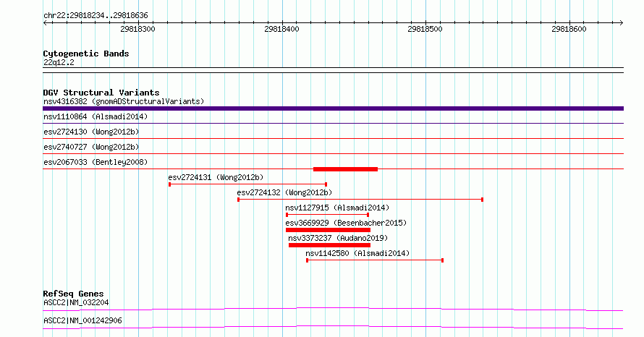Open the nsv1110864 (Alsmadi2014) label
The image size is (644, 337).
[96, 116]
